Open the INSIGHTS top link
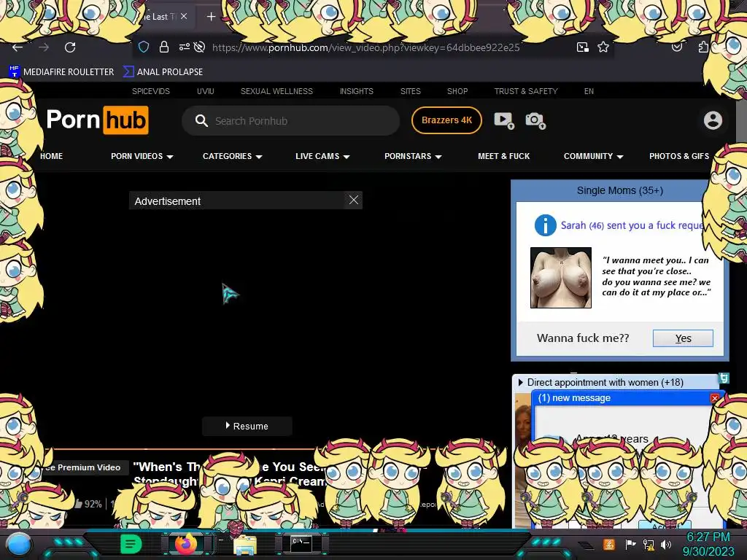Screen dimensions: 747x560 click(x=356, y=91)
